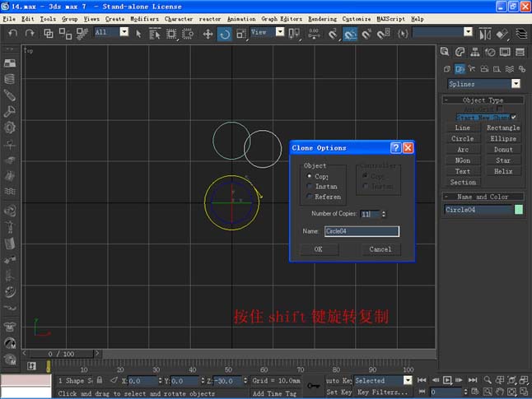The width and height of the screenshot is (532, 399).
Task: Activate the Select and Rotate tool
Action: (x=224, y=34)
